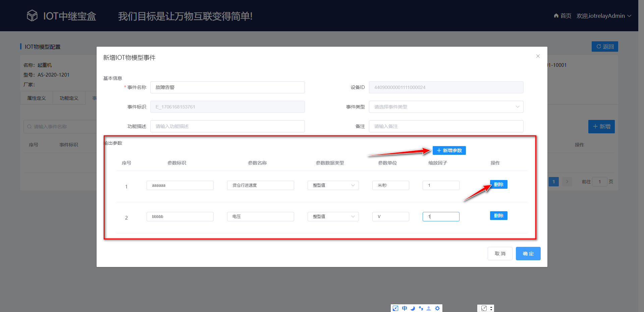
Task: Expand the iotrelayAdmin user menu
Action: [x=604, y=15]
